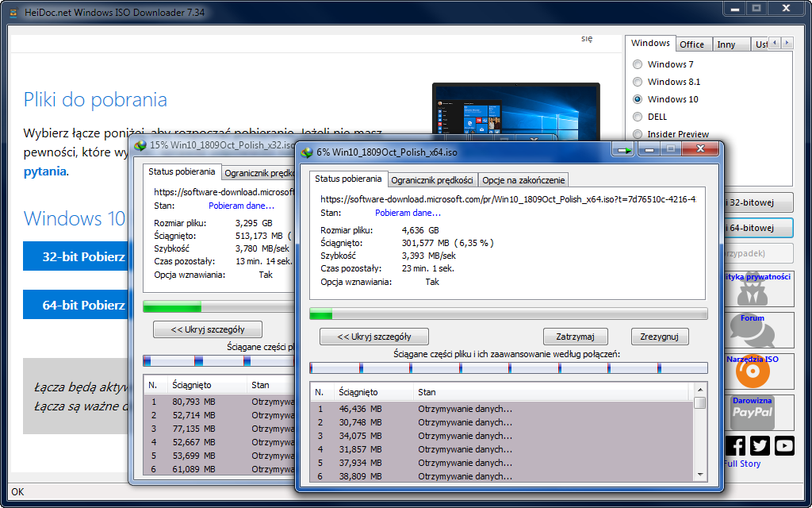Click the 64-bit Pobierz button
This screenshot has height=508, width=812.
click(75, 305)
